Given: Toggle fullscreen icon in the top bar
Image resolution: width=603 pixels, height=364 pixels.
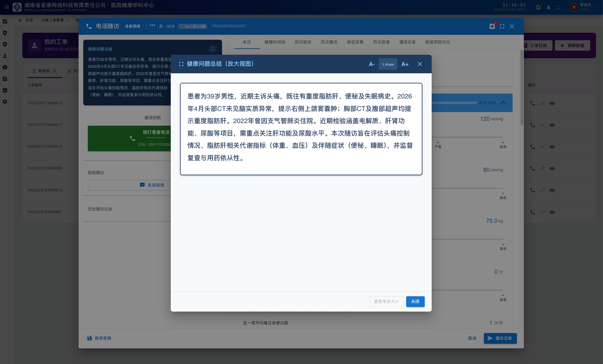Looking at the screenshot, I should (558, 8).
